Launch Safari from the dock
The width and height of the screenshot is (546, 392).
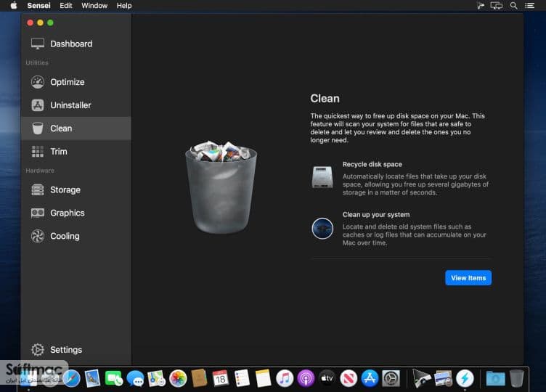click(x=71, y=378)
